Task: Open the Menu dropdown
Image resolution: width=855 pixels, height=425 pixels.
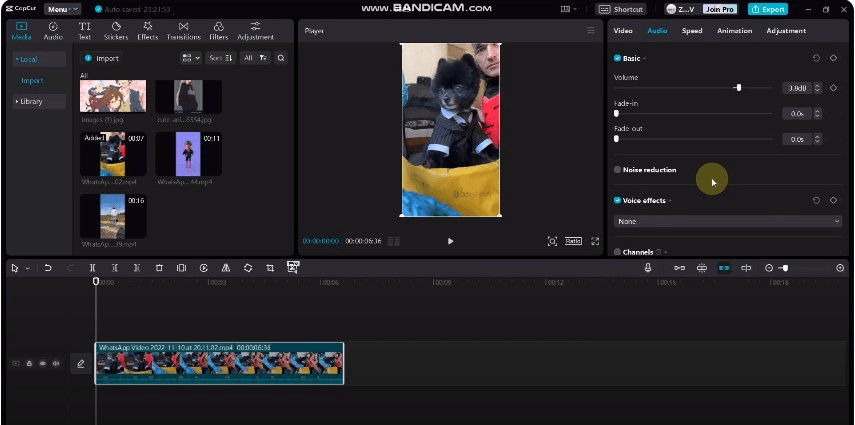Action: pyautogui.click(x=62, y=9)
